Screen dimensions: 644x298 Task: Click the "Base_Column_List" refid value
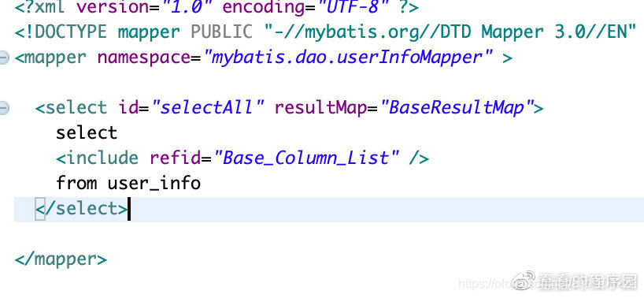click(x=306, y=158)
